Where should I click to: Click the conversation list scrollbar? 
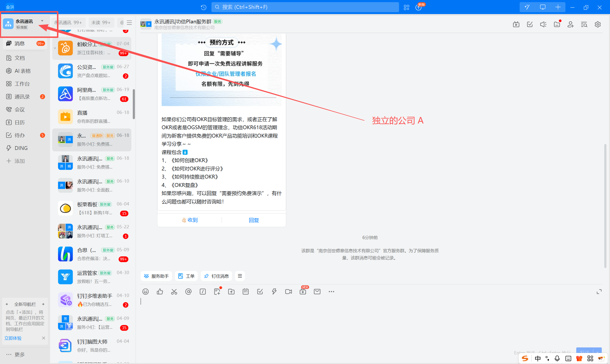(134, 104)
